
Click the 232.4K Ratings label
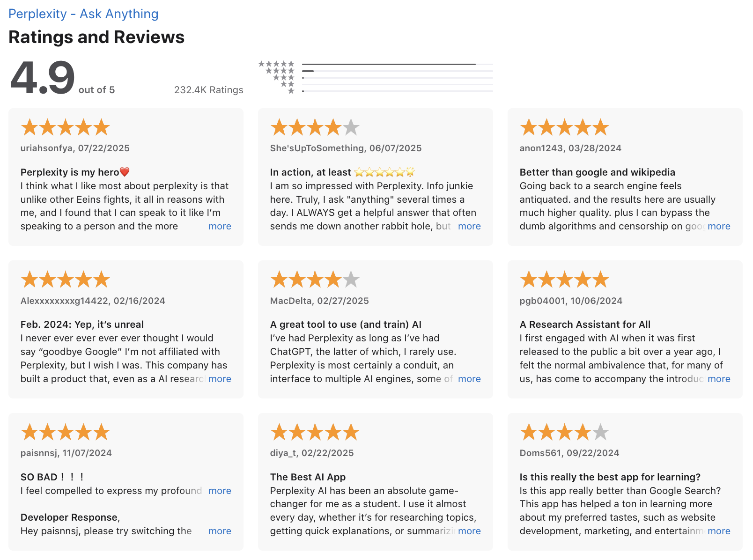[x=208, y=90]
